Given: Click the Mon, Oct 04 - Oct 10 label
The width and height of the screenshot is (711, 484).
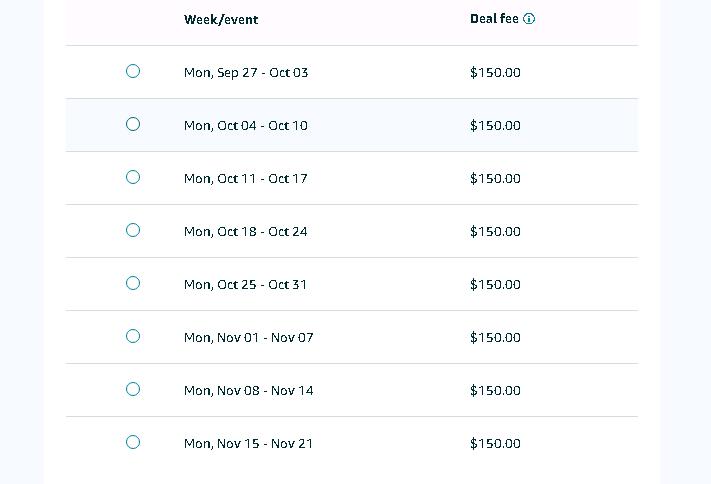Looking at the screenshot, I should click(246, 126).
